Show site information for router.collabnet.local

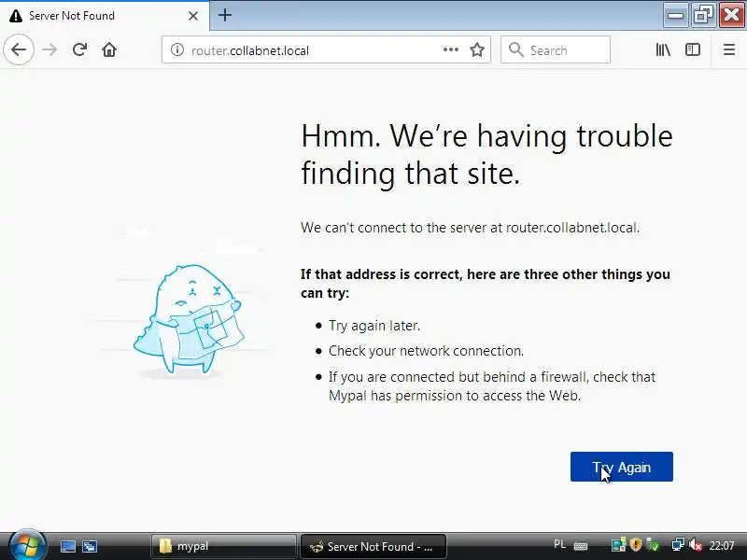[x=177, y=49]
